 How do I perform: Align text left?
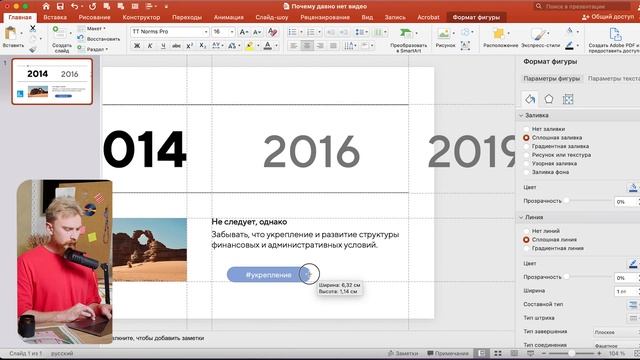coord(293,46)
